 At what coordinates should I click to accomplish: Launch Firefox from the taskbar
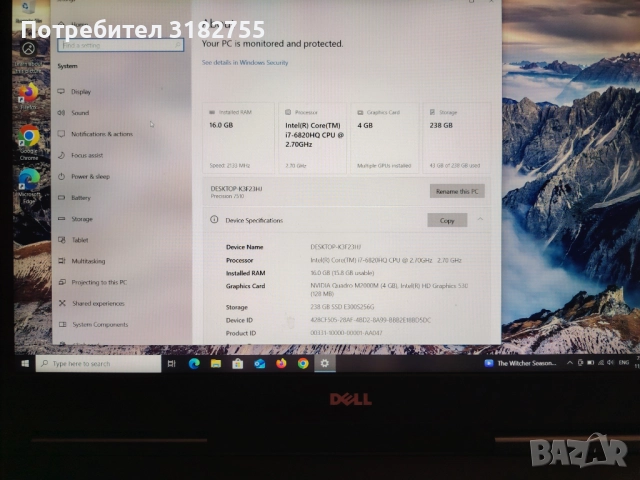click(x=281, y=363)
